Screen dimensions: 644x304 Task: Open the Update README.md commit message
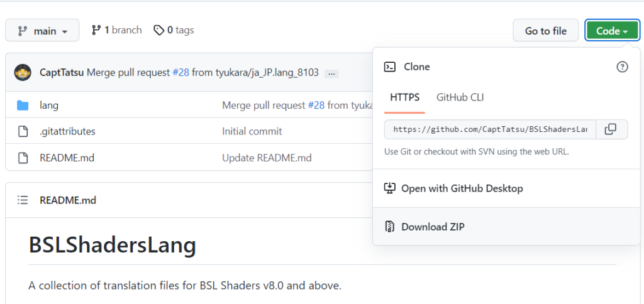pyautogui.click(x=267, y=158)
